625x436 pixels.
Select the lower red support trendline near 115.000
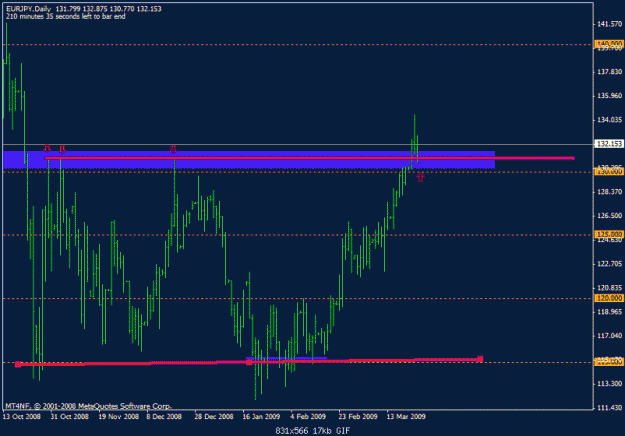(249, 362)
